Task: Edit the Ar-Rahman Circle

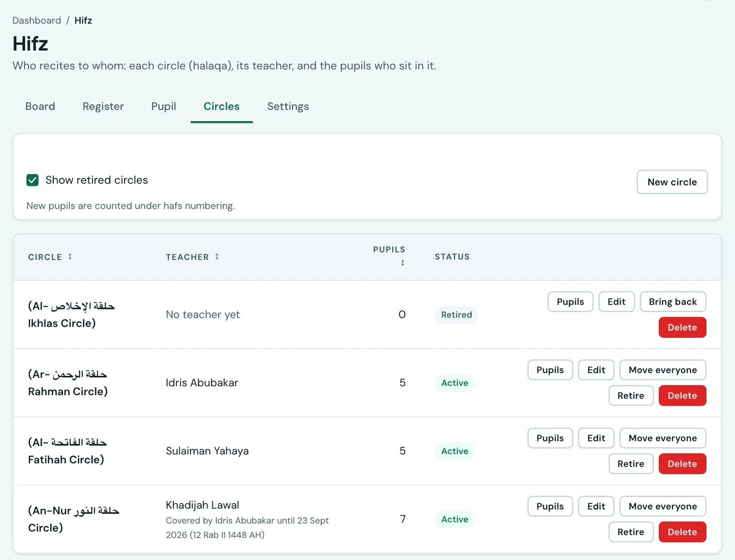Action: point(596,370)
